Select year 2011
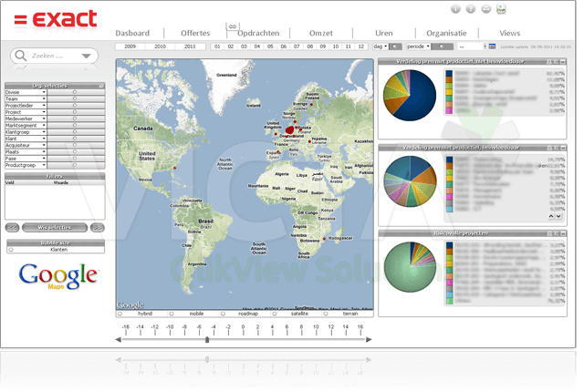This screenshot has width=584, height=392. click(x=190, y=46)
